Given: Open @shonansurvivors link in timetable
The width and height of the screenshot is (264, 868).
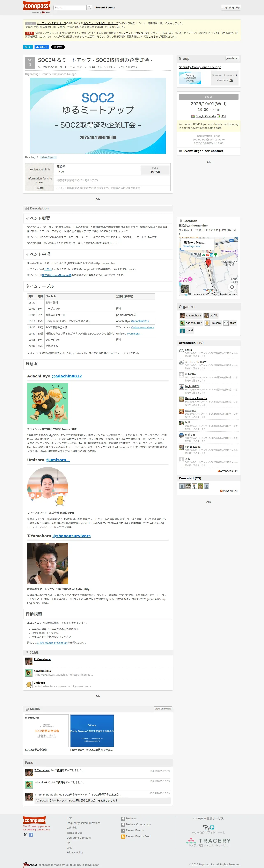Looking at the screenshot, I should coord(142,328).
